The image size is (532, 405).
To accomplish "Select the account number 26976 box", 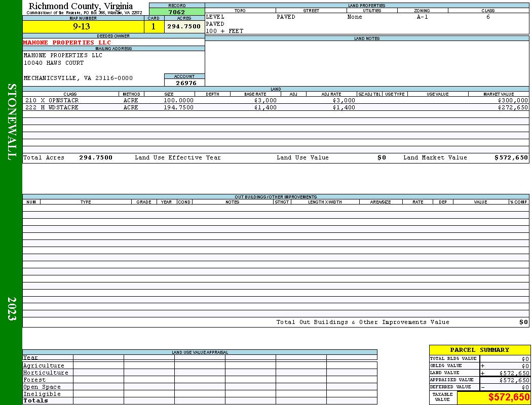I will point(184,83).
